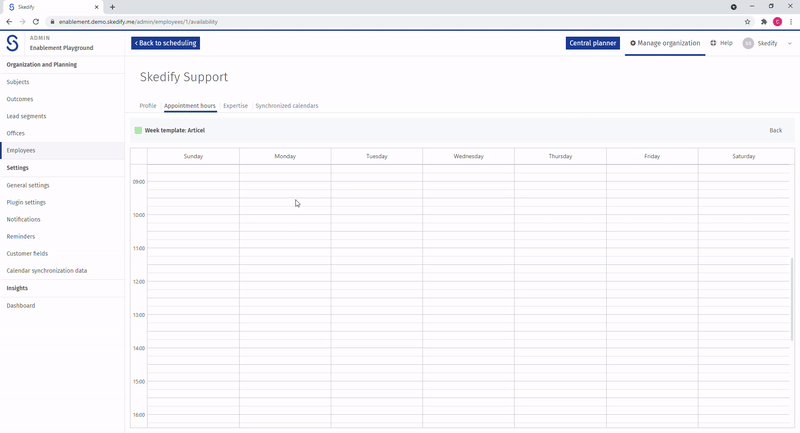Select the Expertise tab

point(235,106)
